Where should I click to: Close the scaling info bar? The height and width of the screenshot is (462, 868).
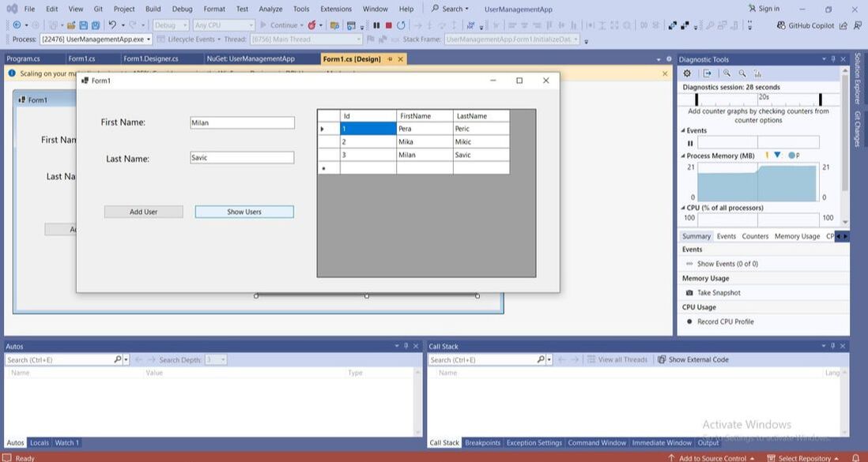click(x=665, y=73)
